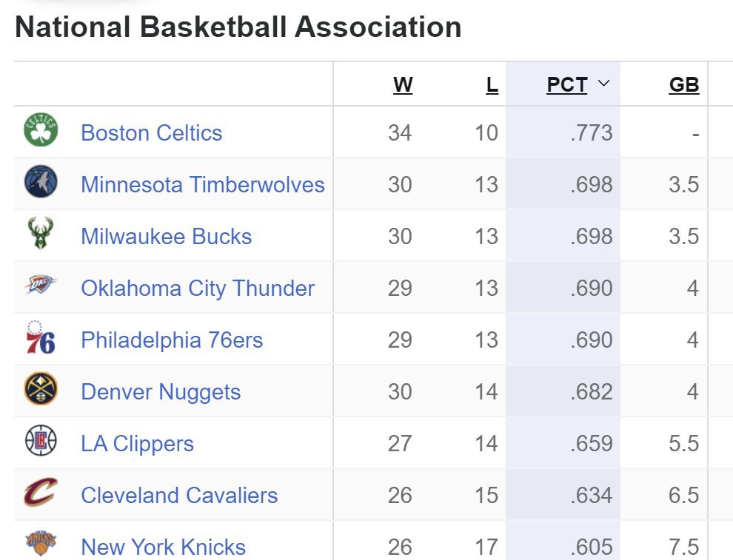This screenshot has width=733, height=560.
Task: Toggle sort direction arrow next to PCT
Action: click(x=604, y=84)
